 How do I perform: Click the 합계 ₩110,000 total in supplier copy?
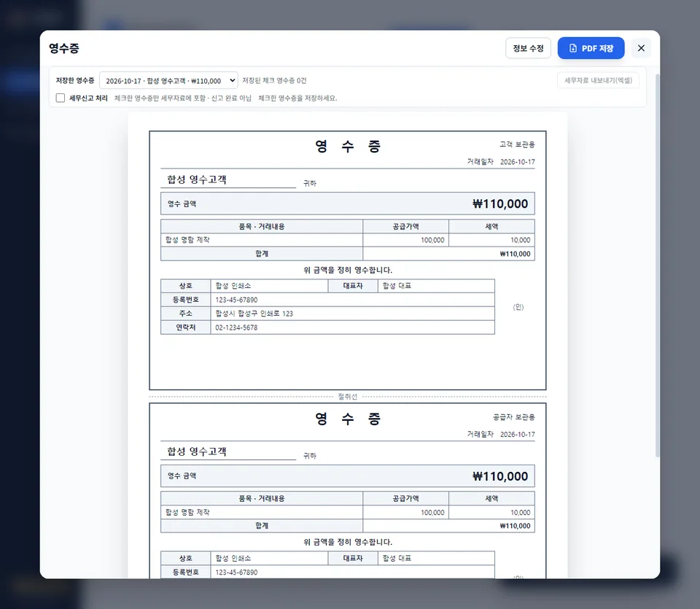click(x=516, y=526)
